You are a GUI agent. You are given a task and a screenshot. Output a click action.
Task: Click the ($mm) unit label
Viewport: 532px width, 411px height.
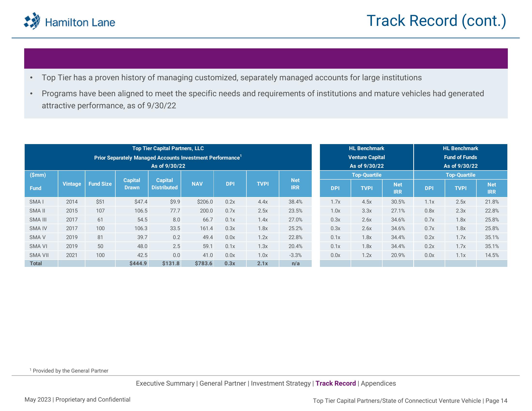tap(38, 175)
